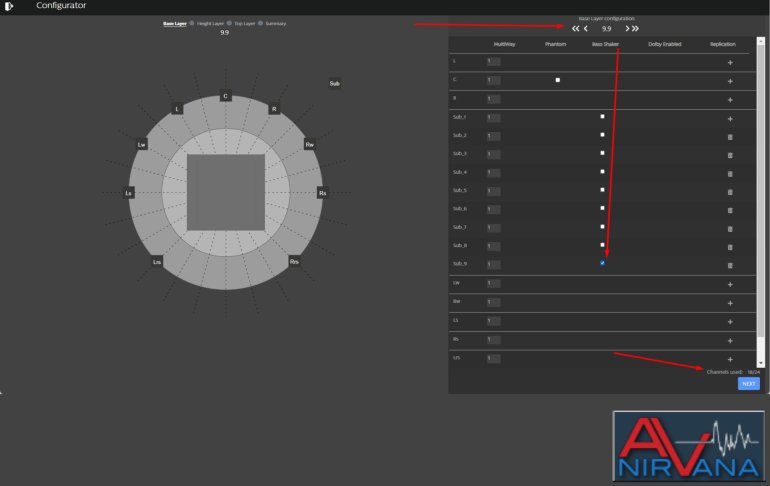The image size is (770, 486).
Task: Enable Phantom checkbox for C channel
Action: tap(557, 80)
